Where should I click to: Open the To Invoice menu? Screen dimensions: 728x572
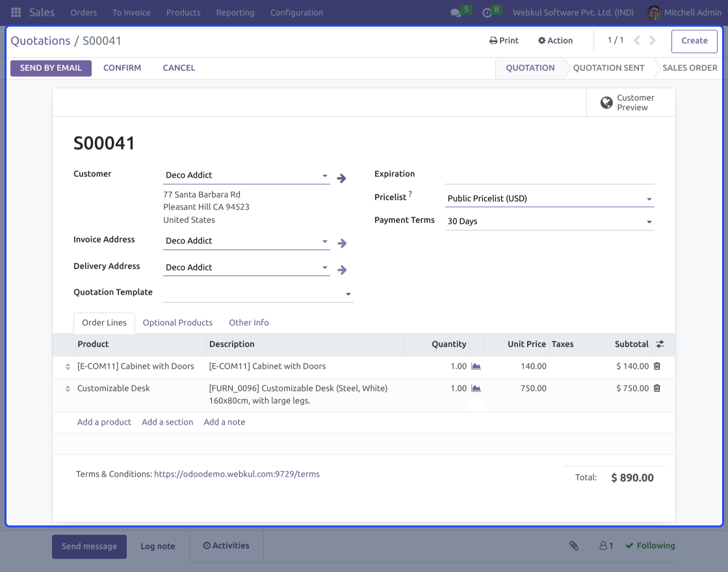(131, 12)
